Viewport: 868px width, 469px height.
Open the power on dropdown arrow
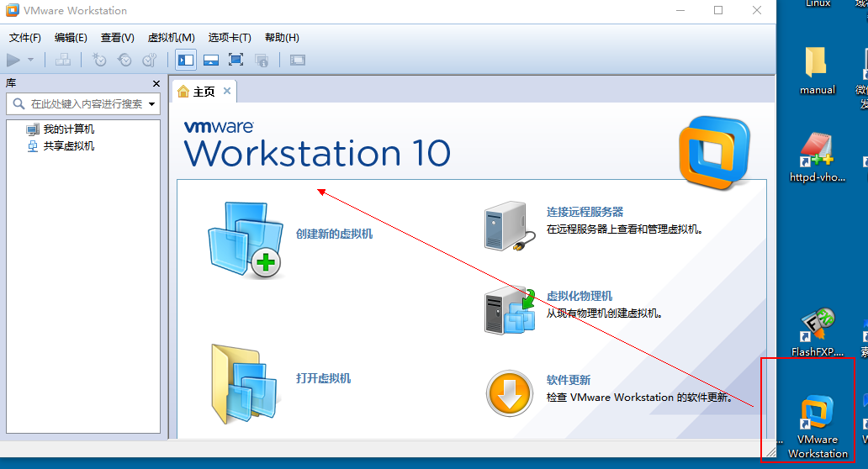(x=31, y=60)
